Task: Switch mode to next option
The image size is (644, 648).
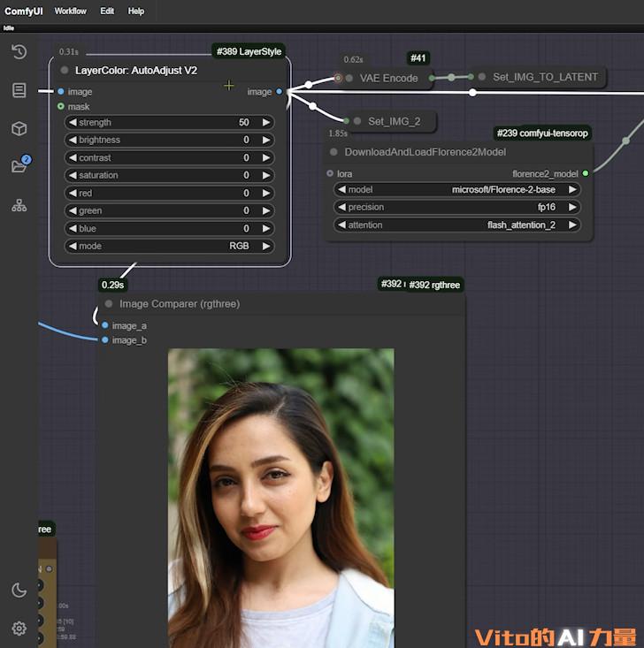Action: click(266, 247)
